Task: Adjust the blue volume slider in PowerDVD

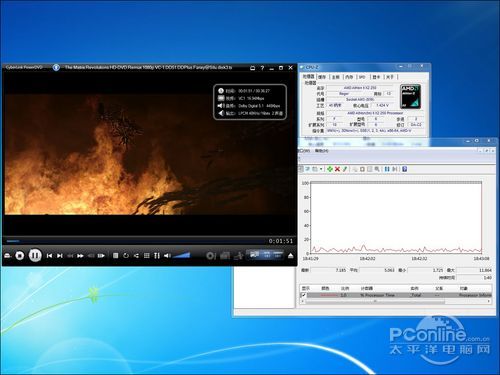Action: click(x=182, y=255)
